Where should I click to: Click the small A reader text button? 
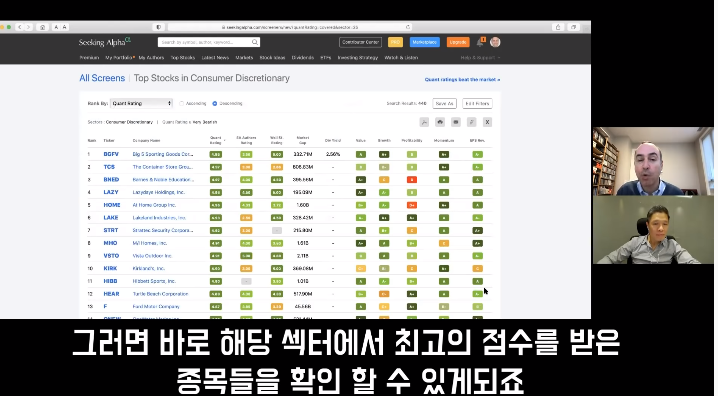click(x=56, y=27)
